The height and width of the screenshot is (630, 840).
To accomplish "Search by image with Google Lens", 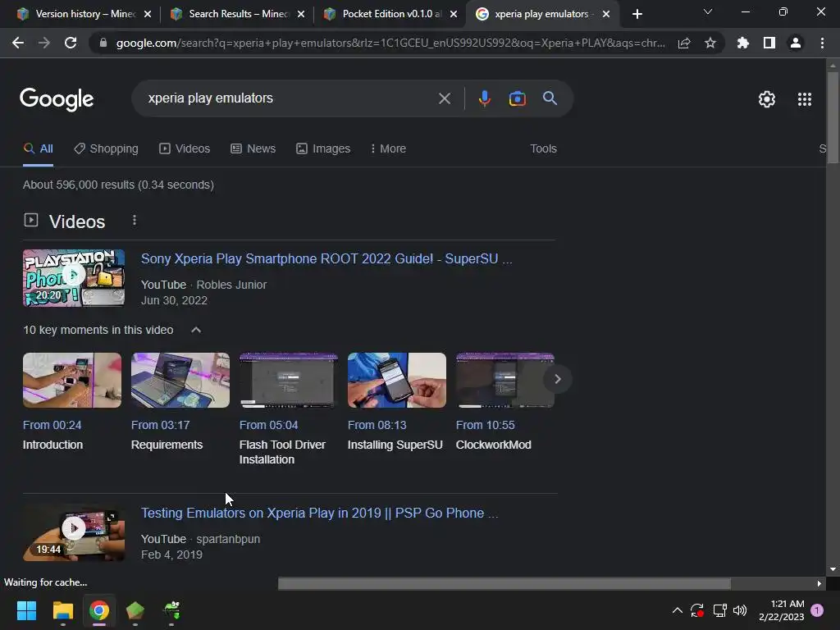I will (x=517, y=98).
